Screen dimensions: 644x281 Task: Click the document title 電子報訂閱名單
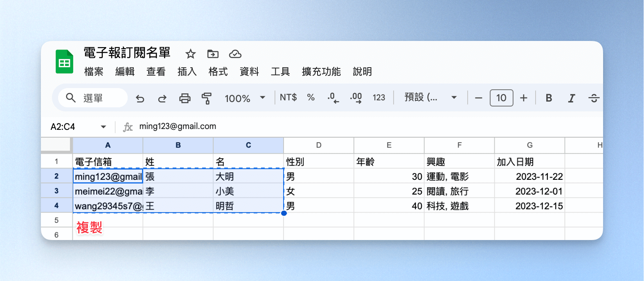point(127,53)
